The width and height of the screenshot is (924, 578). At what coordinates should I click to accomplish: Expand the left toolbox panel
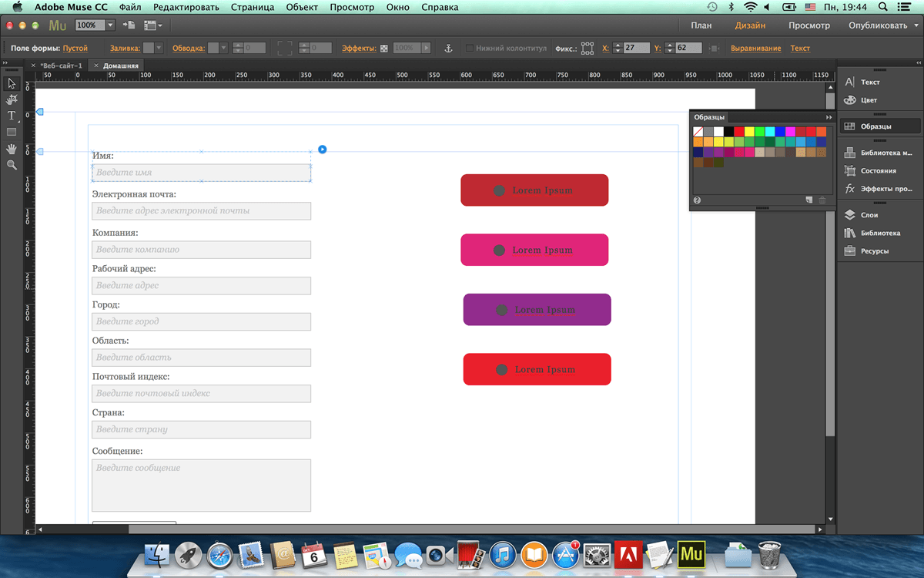tap(5, 63)
